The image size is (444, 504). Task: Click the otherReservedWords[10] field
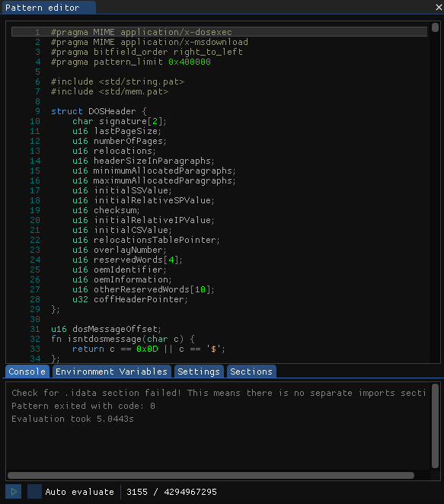pos(143,289)
